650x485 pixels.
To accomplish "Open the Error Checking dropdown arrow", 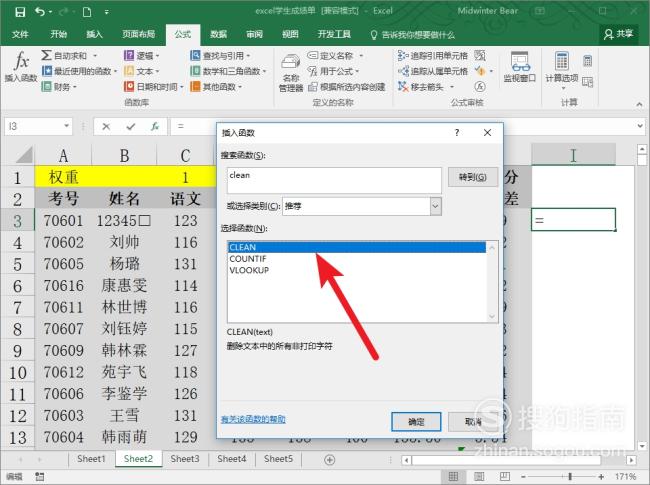I will 491,71.
